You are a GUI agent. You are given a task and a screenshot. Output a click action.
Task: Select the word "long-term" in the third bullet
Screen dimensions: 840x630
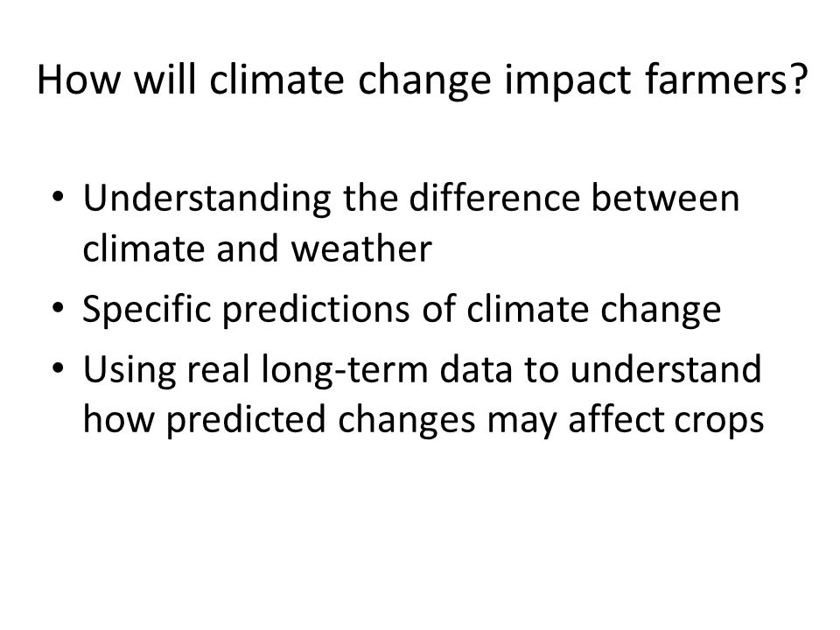click(345, 370)
